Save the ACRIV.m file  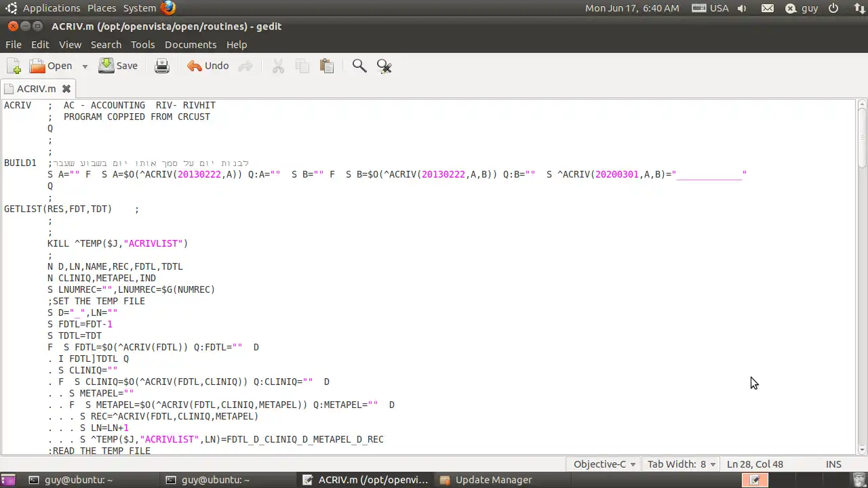pos(118,66)
